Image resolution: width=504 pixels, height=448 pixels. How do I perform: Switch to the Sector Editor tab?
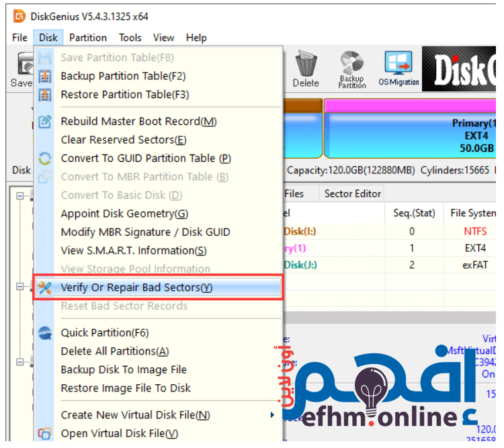coord(352,193)
